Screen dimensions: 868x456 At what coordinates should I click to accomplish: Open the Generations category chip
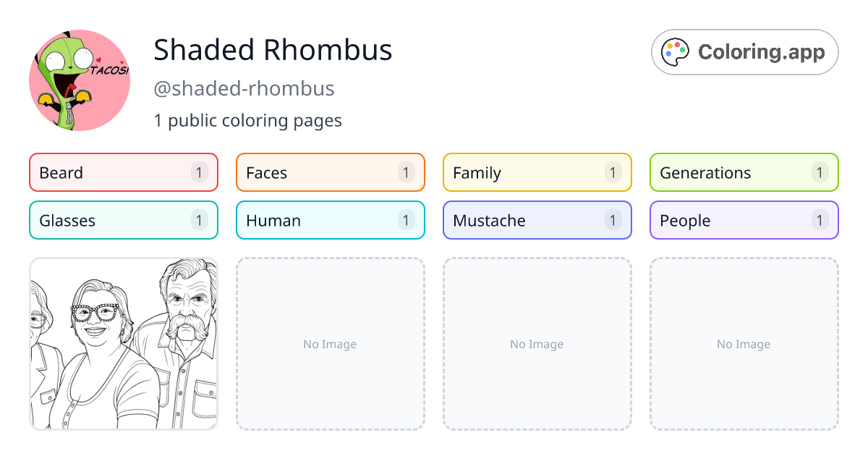(744, 172)
